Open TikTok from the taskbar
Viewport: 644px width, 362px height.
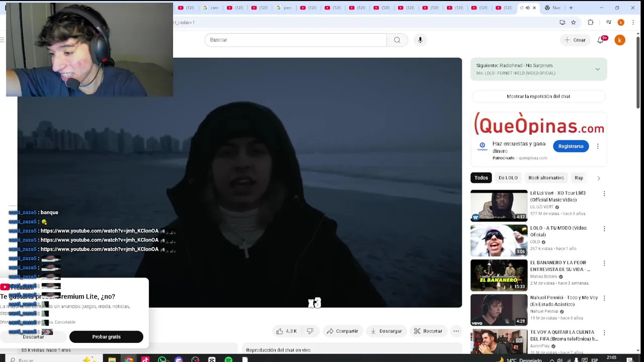(x=145, y=359)
